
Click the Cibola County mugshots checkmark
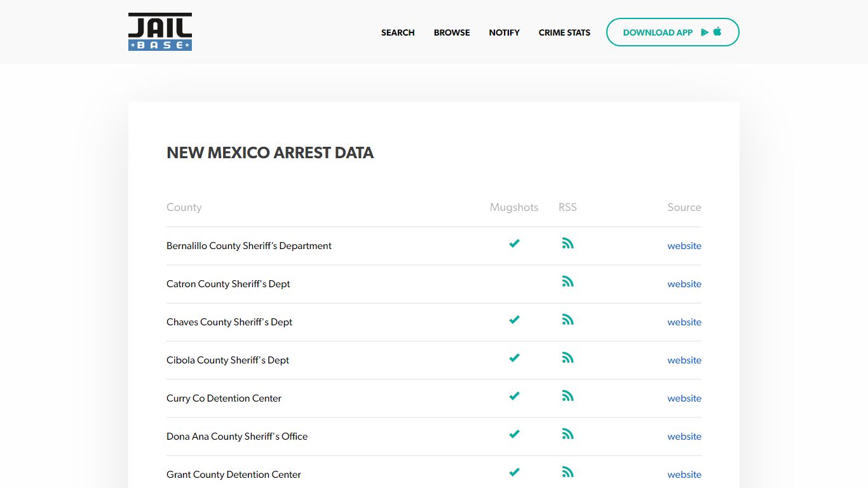515,358
